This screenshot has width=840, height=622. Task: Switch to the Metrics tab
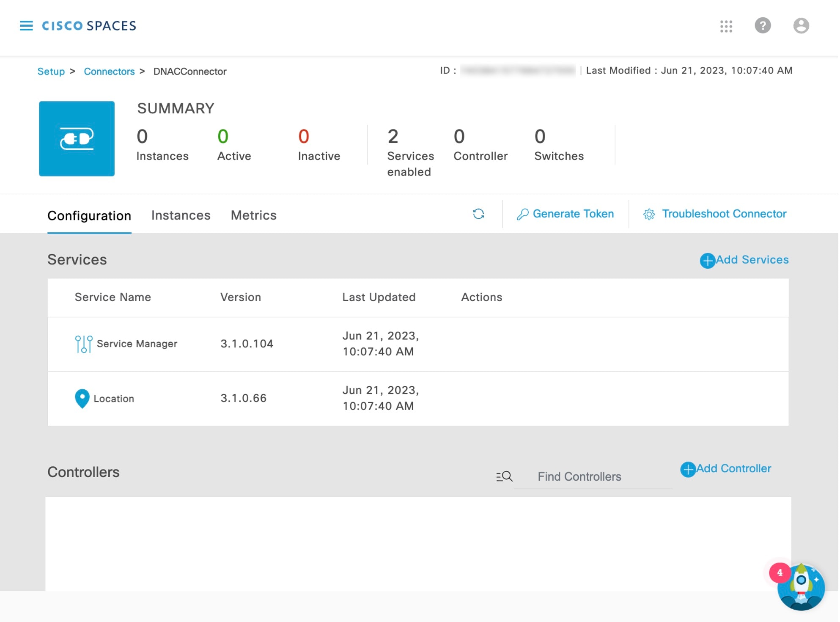254,216
